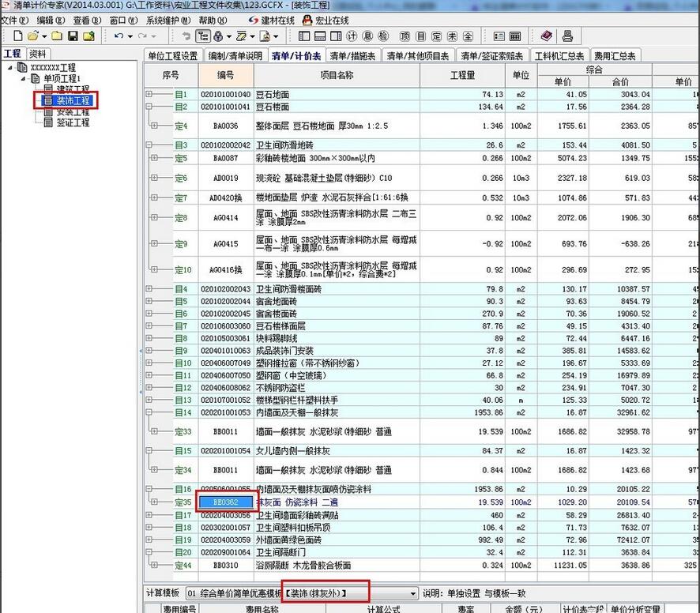Click the open folder icon in toolbar
The image size is (700, 613).
coord(33,36)
